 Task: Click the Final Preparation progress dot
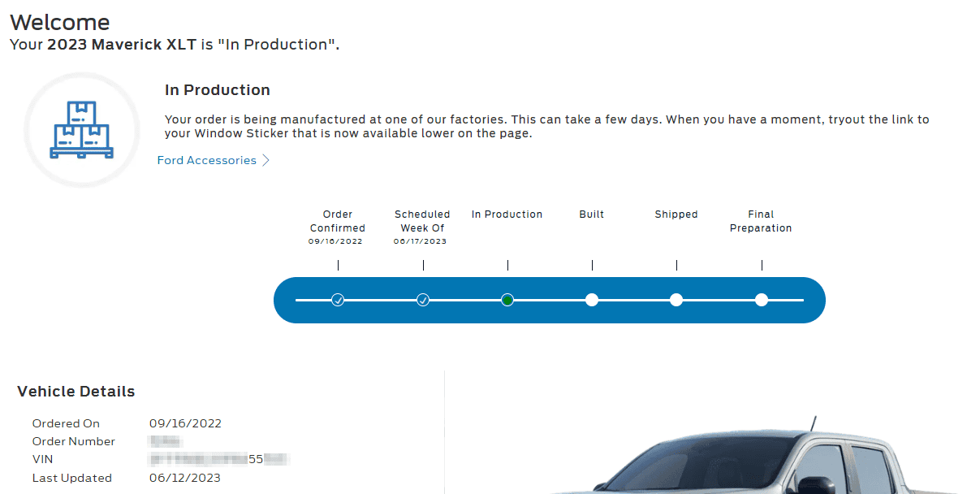(x=762, y=300)
